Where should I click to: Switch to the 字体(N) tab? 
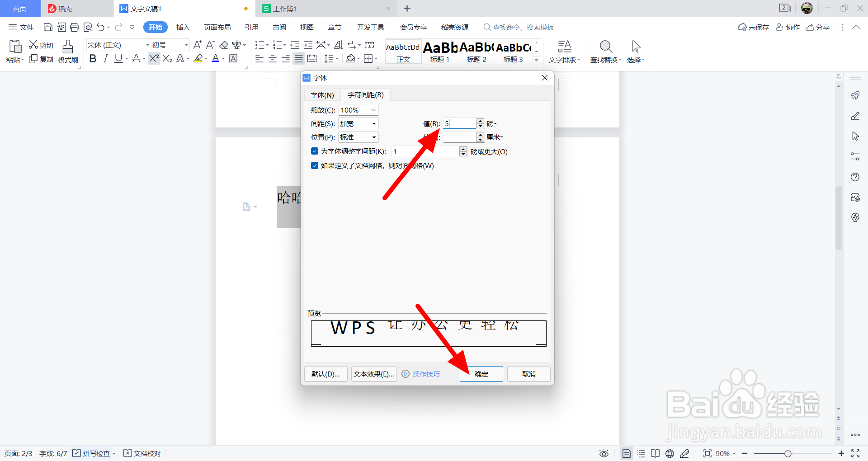click(321, 94)
